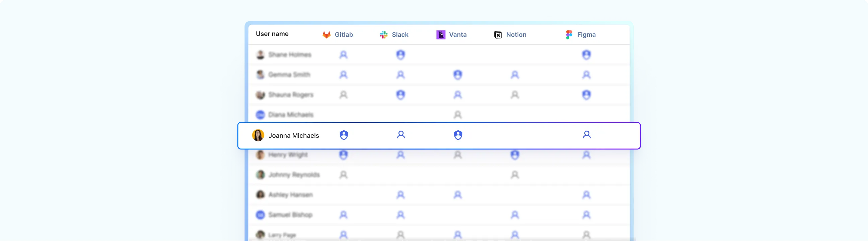
Task: Select the Slack column header label
Action: (x=400, y=35)
